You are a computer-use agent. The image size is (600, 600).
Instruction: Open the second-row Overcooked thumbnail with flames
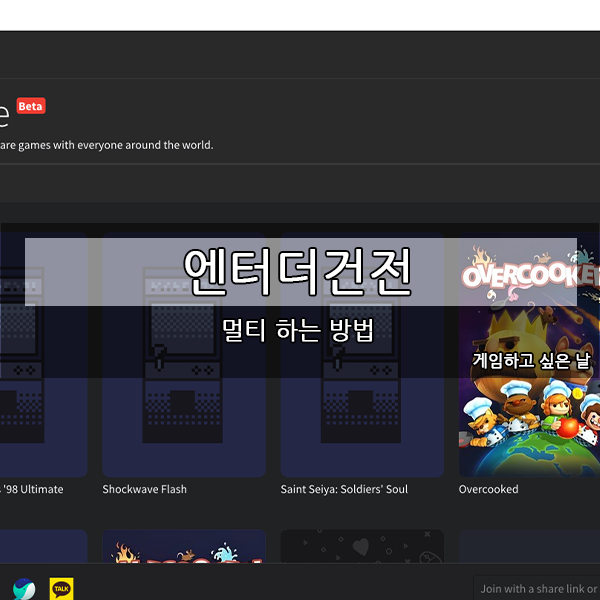coord(184,546)
